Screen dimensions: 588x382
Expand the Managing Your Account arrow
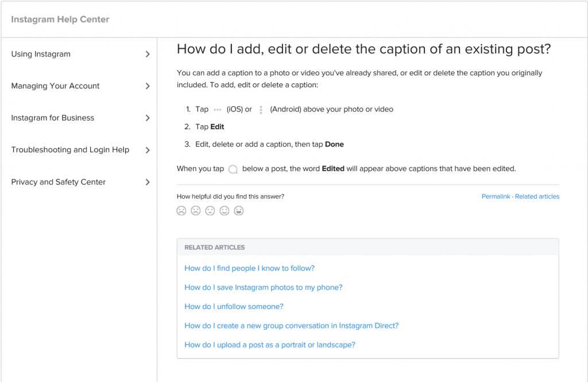(148, 86)
